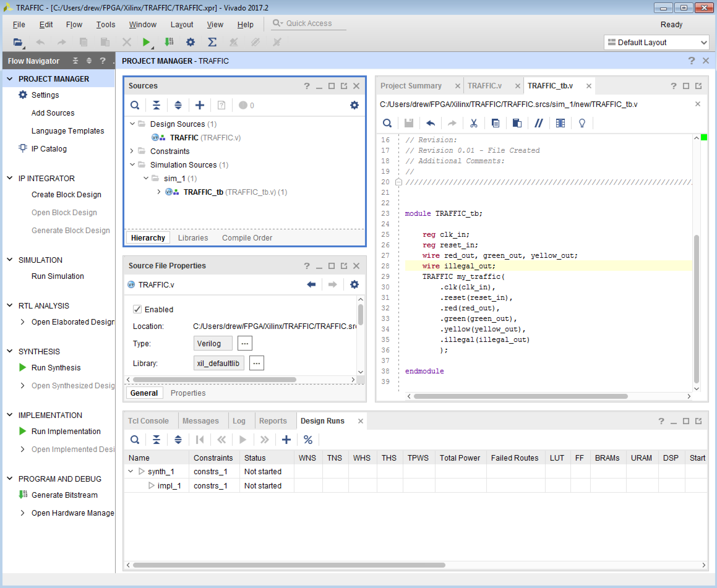
Task: Add sources with the plus icon
Action: click(200, 105)
